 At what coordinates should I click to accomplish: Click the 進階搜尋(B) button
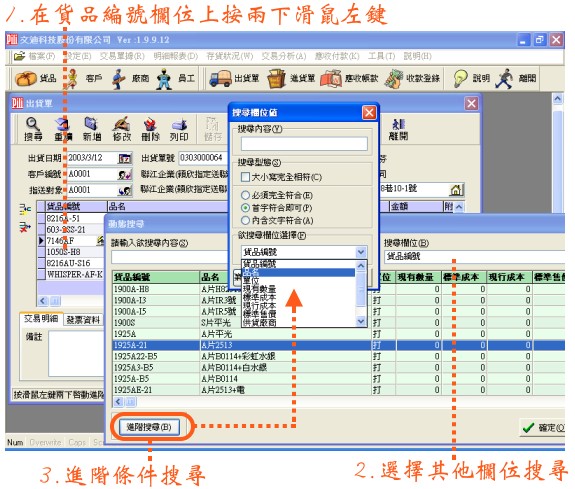pyautogui.click(x=149, y=427)
